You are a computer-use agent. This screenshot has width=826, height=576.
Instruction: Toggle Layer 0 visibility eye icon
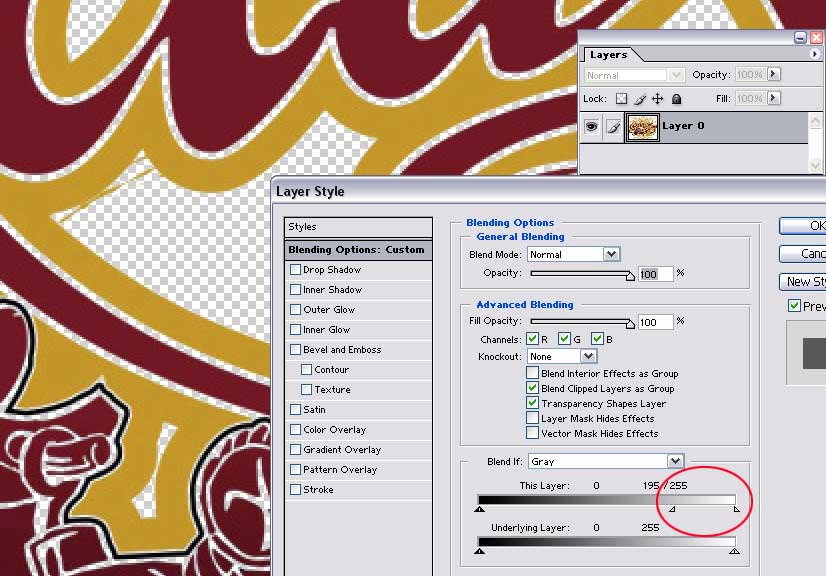592,126
